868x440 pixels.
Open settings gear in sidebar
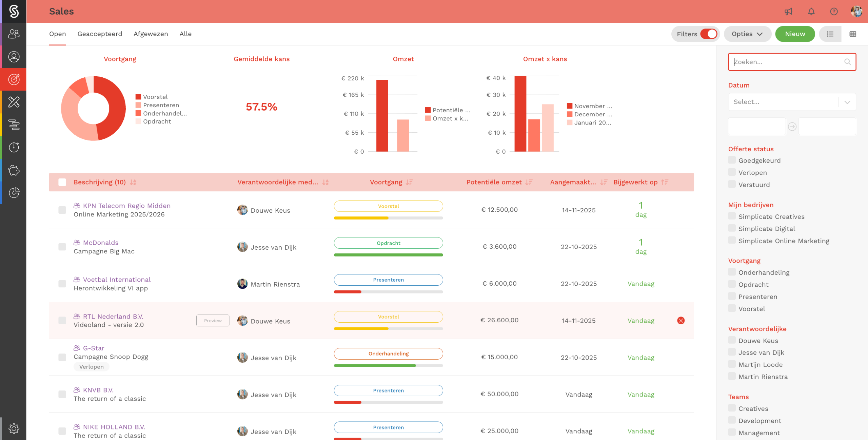(x=14, y=428)
